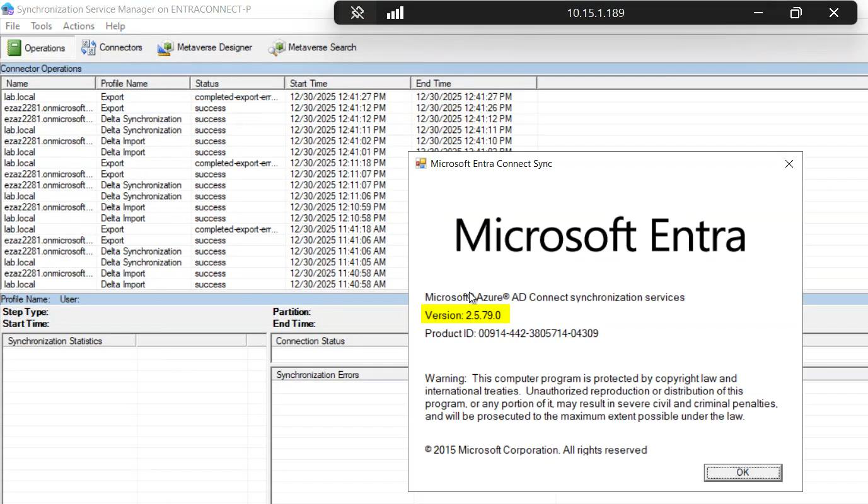Viewport: 868px width, 504px height.
Task: Select the Connection Status header
Action: click(x=340, y=341)
